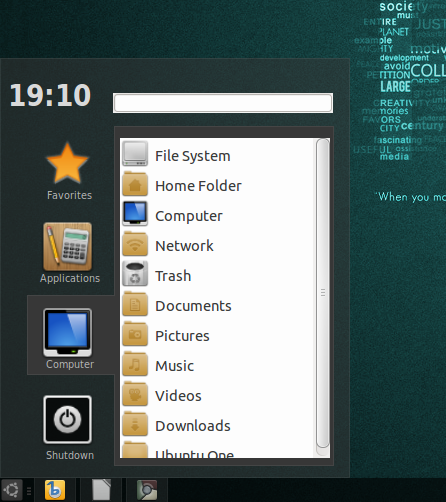Screen dimensions: 446x502
Task: Open the Network folder icon
Action: point(135,244)
